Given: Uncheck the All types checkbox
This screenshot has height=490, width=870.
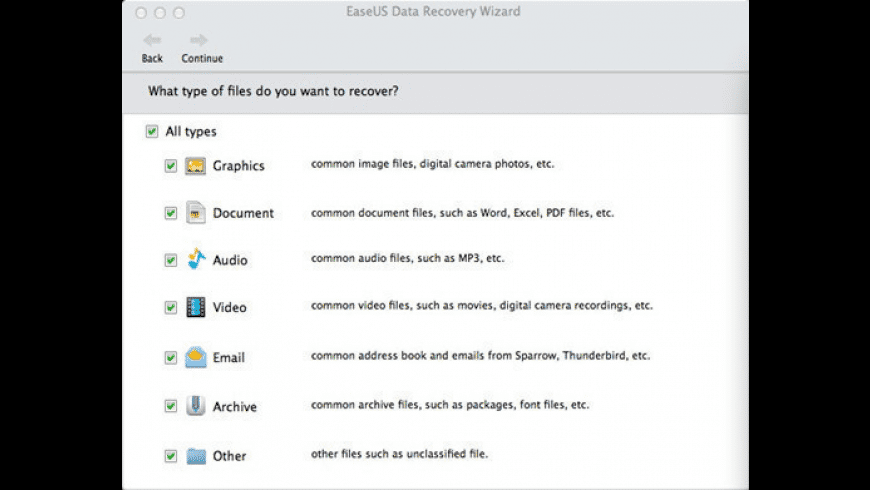Looking at the screenshot, I should click(151, 132).
